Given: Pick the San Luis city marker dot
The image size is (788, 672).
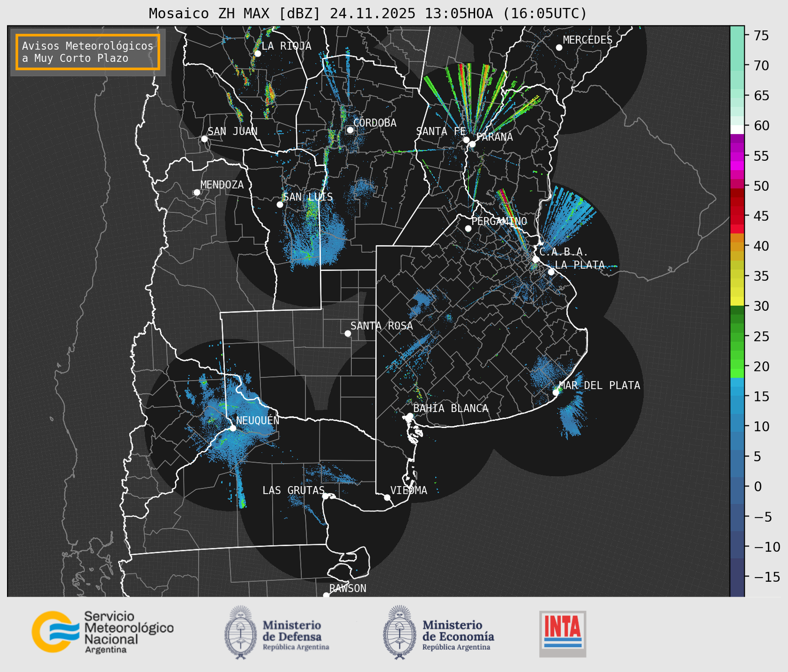Looking at the screenshot, I should tap(280, 205).
